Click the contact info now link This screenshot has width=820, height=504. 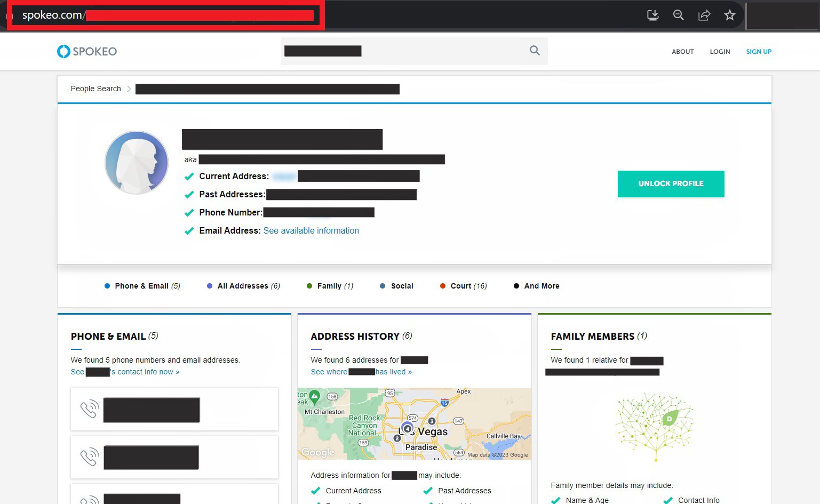click(x=125, y=372)
